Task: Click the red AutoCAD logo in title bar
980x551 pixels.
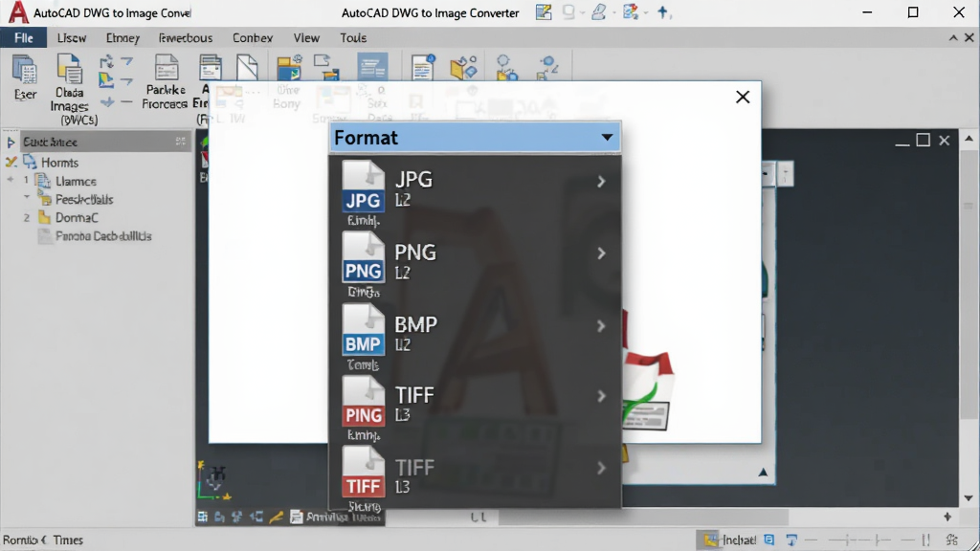Action: click(x=17, y=11)
